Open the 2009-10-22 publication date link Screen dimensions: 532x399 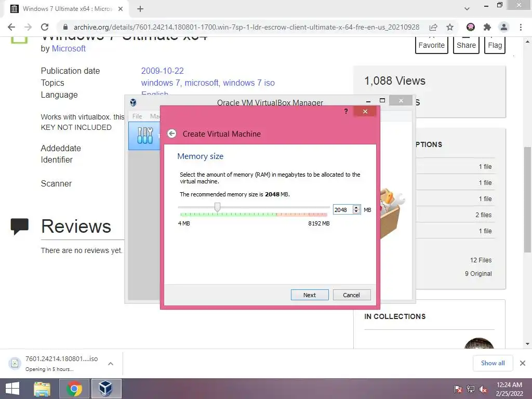163,71
